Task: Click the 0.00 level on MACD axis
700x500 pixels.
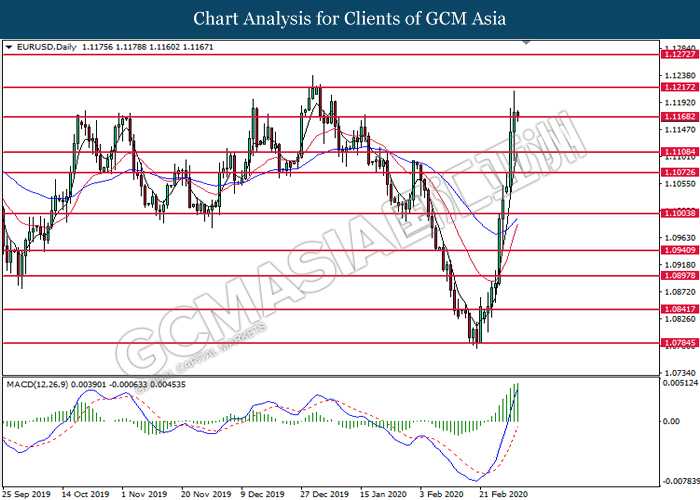Action: 670,421
